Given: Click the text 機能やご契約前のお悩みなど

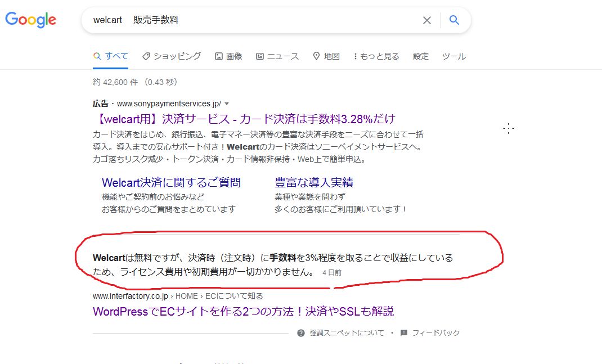Looking at the screenshot, I should pyautogui.click(x=153, y=197).
